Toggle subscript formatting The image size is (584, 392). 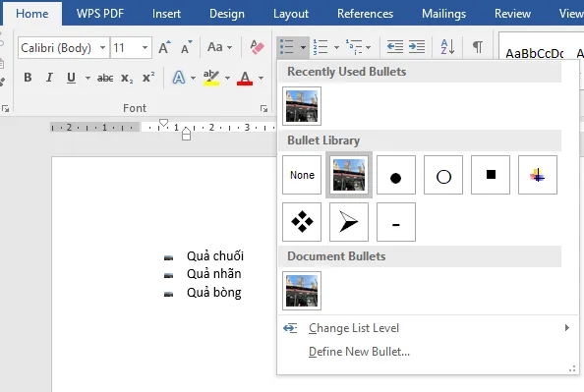pos(127,78)
